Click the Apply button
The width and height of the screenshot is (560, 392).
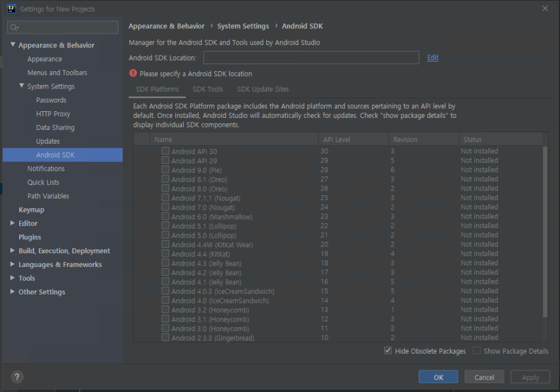click(x=530, y=377)
